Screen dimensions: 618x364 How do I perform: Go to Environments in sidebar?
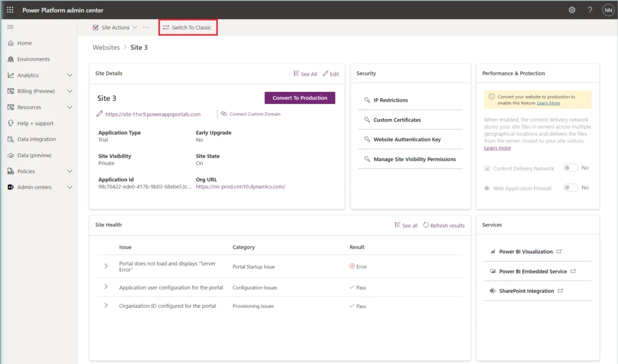click(33, 59)
